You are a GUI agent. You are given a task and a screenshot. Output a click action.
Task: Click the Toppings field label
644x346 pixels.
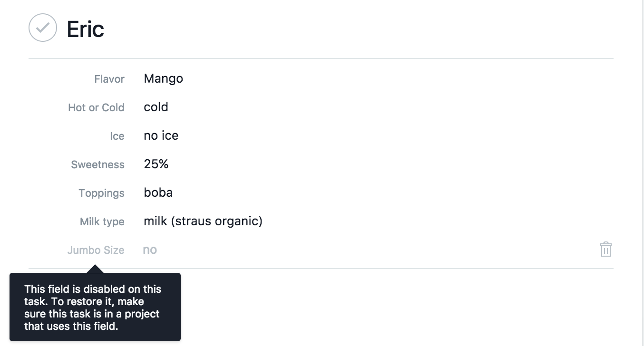[x=102, y=193]
